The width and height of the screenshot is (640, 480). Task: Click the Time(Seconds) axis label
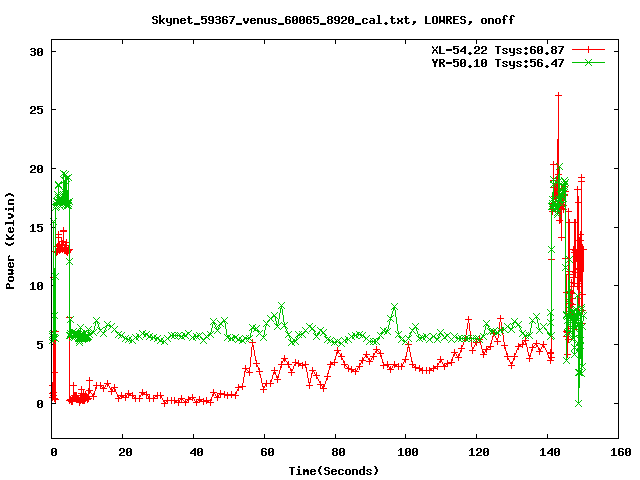coord(333,471)
